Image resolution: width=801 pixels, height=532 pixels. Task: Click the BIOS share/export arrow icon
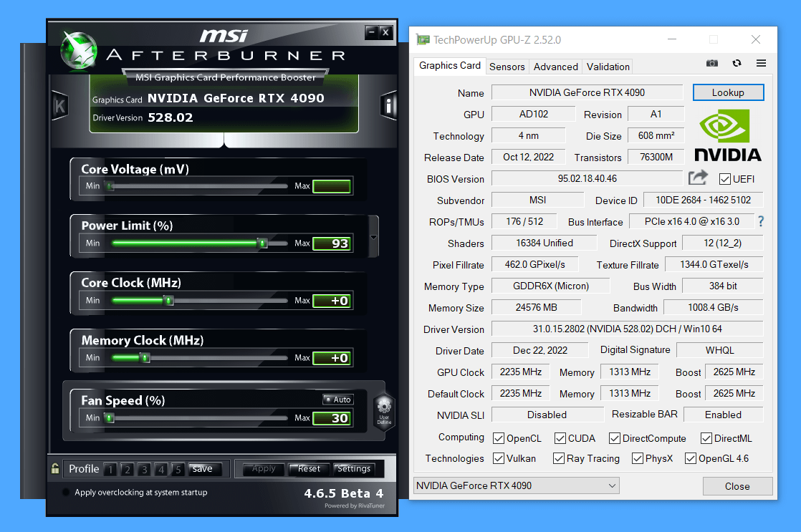[698, 178]
